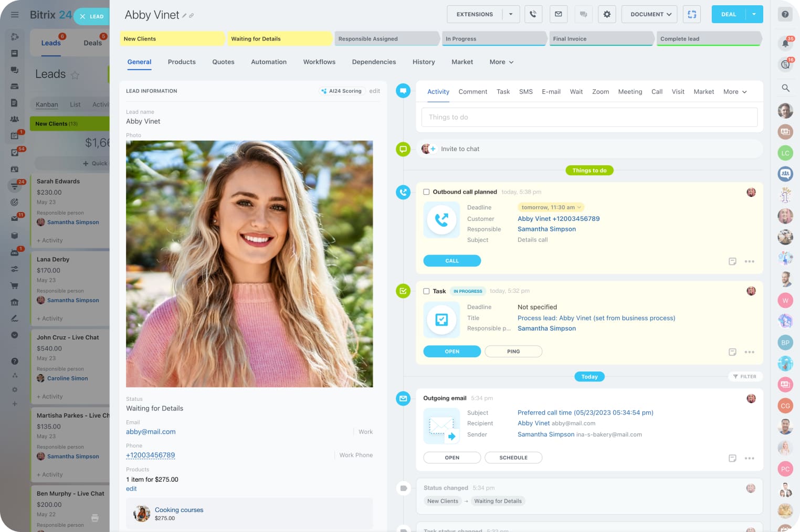Expand the Document dropdown
The height and width of the screenshot is (532, 800).
pyautogui.click(x=650, y=14)
